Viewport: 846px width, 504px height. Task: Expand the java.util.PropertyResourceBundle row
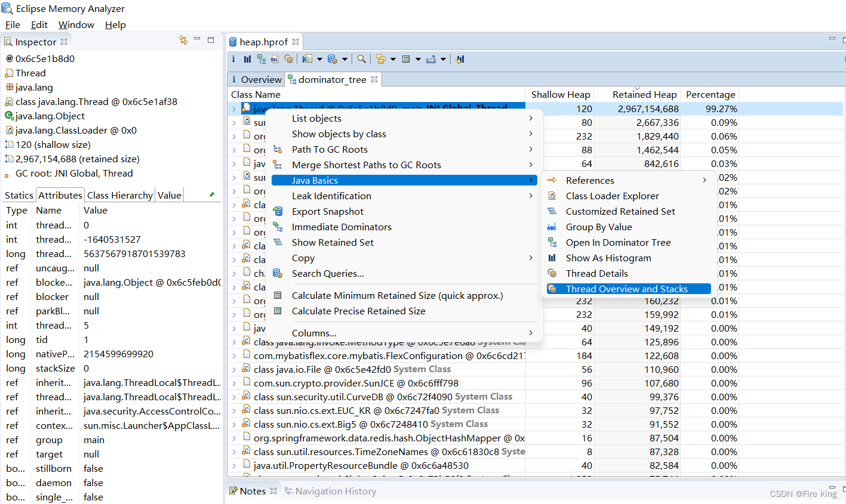(234, 466)
